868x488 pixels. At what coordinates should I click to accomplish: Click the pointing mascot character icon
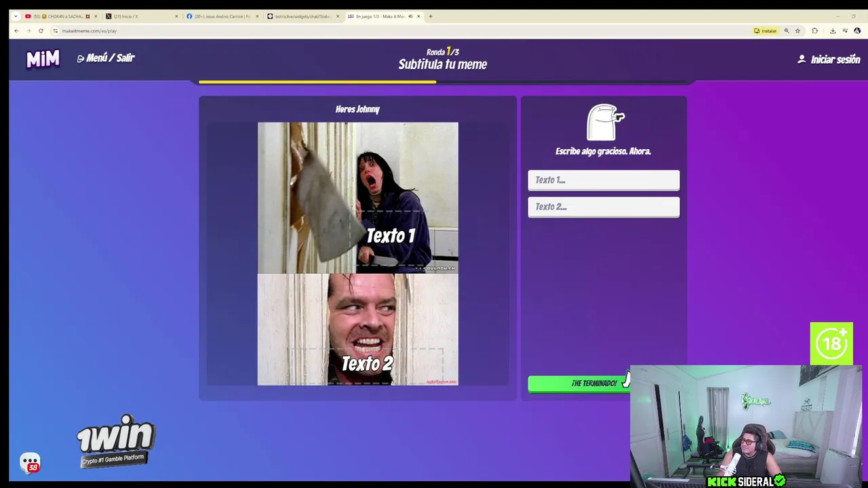(x=605, y=122)
